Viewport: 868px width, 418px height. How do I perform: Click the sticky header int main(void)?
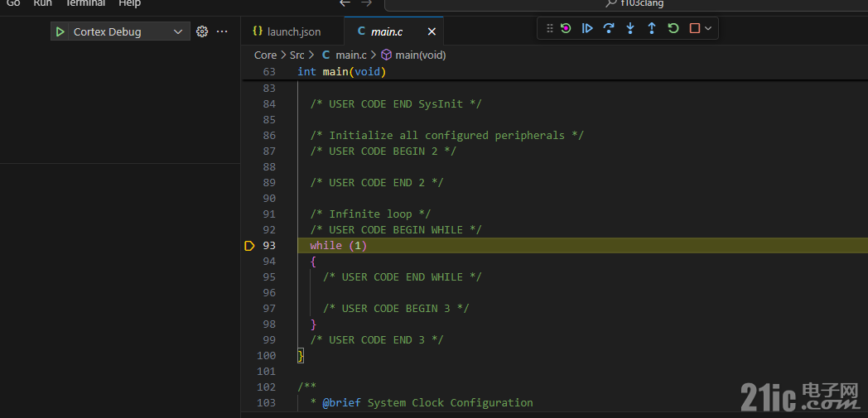[341, 72]
